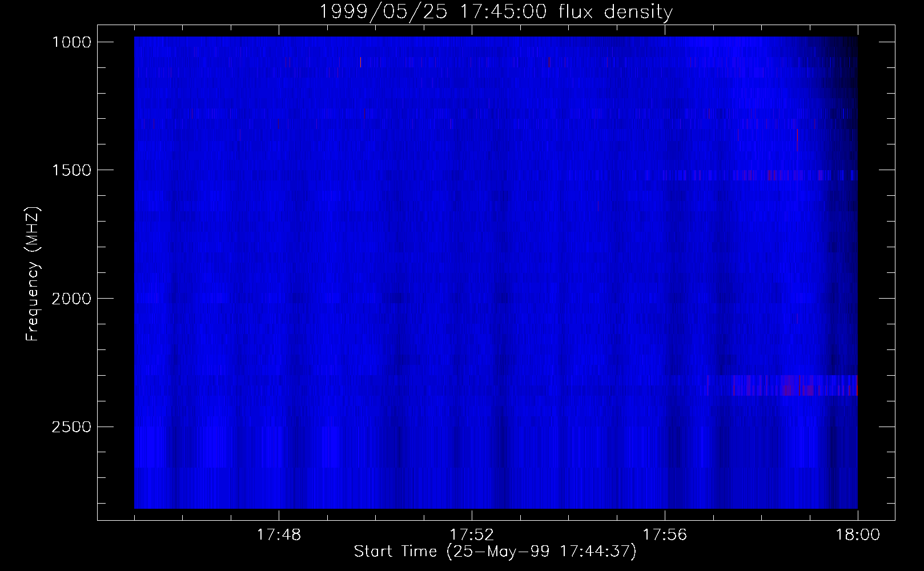The width and height of the screenshot is (924, 571).
Task: Click the "Frequency (MHZ)" axis label
Action: (33, 274)
